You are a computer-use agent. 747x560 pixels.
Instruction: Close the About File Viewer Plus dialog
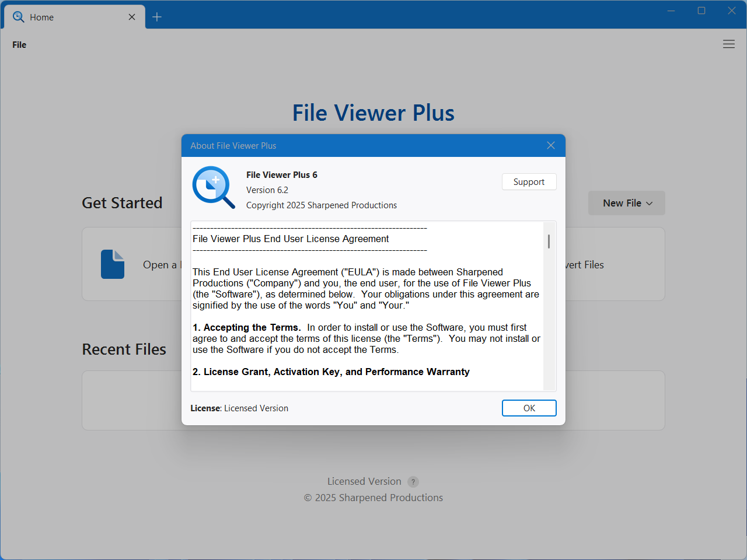[x=551, y=145]
